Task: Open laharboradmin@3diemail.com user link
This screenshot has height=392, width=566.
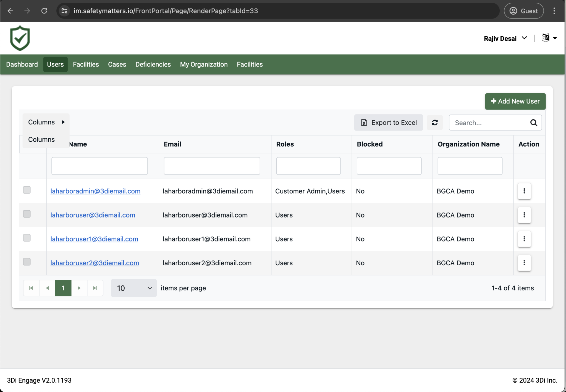Action: point(95,191)
